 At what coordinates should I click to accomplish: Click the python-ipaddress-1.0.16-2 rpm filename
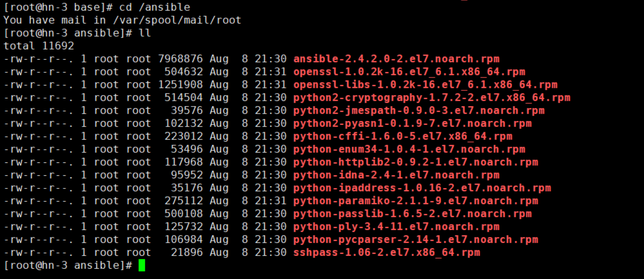(x=422, y=188)
